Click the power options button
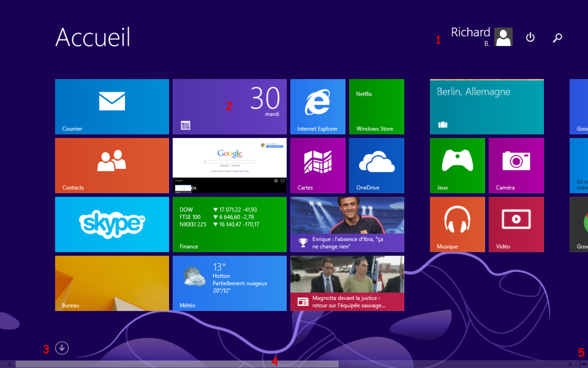 [x=530, y=37]
